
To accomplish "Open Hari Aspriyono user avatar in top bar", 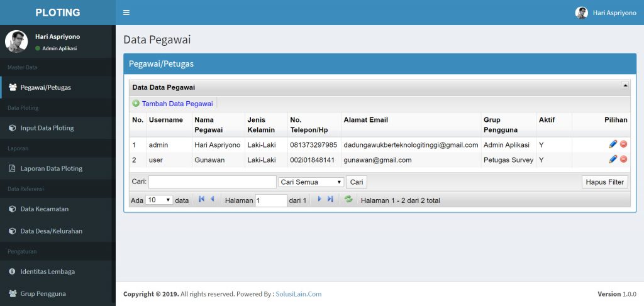I will [x=581, y=13].
